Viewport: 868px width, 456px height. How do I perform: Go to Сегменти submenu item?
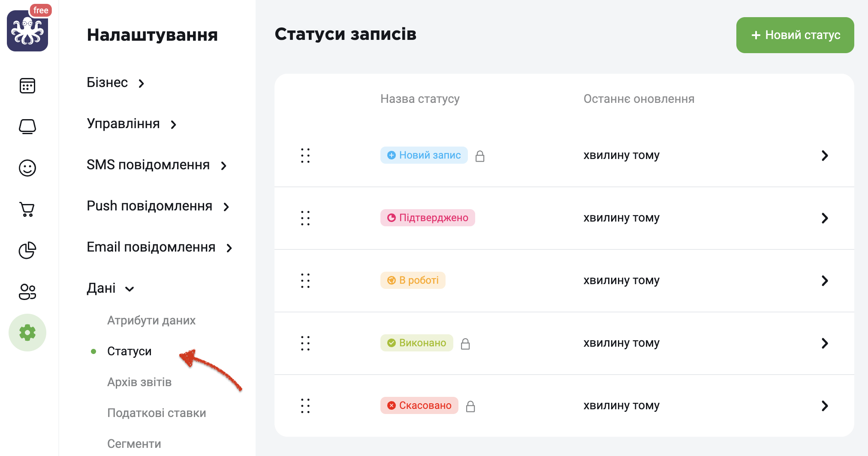[134, 444]
